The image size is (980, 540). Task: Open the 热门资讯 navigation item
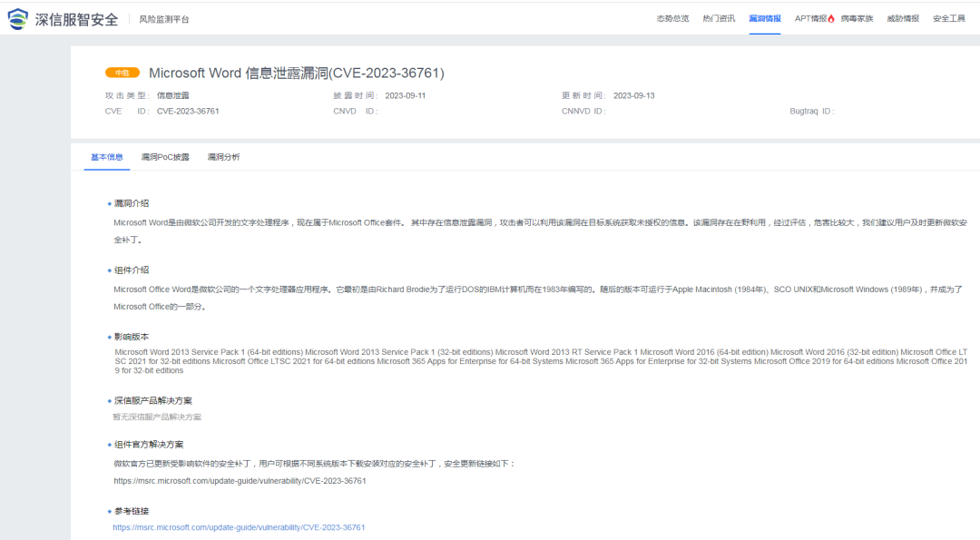(x=719, y=19)
